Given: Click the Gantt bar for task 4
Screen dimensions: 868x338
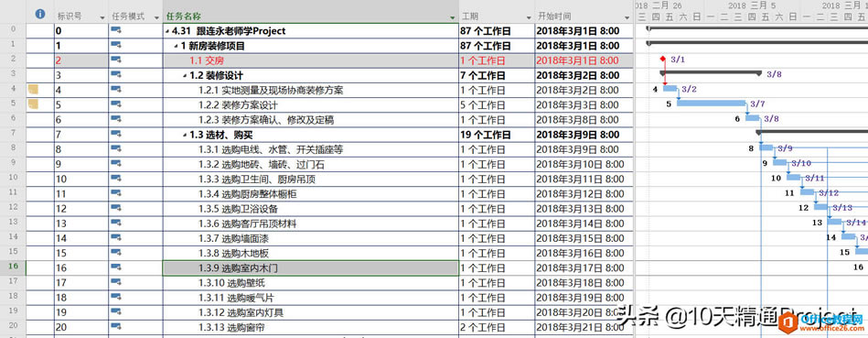Looking at the screenshot, I should [670, 89].
